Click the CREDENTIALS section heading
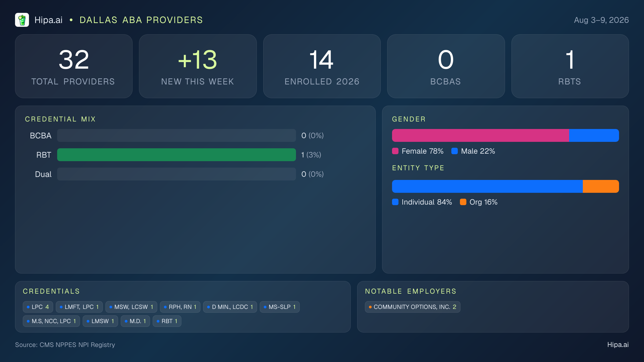 (51, 291)
